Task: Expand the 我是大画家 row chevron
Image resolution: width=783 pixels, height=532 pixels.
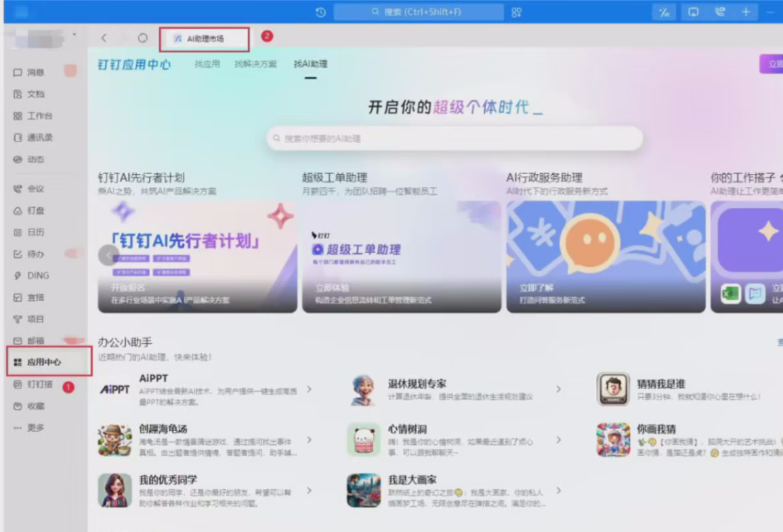Action: click(558, 491)
